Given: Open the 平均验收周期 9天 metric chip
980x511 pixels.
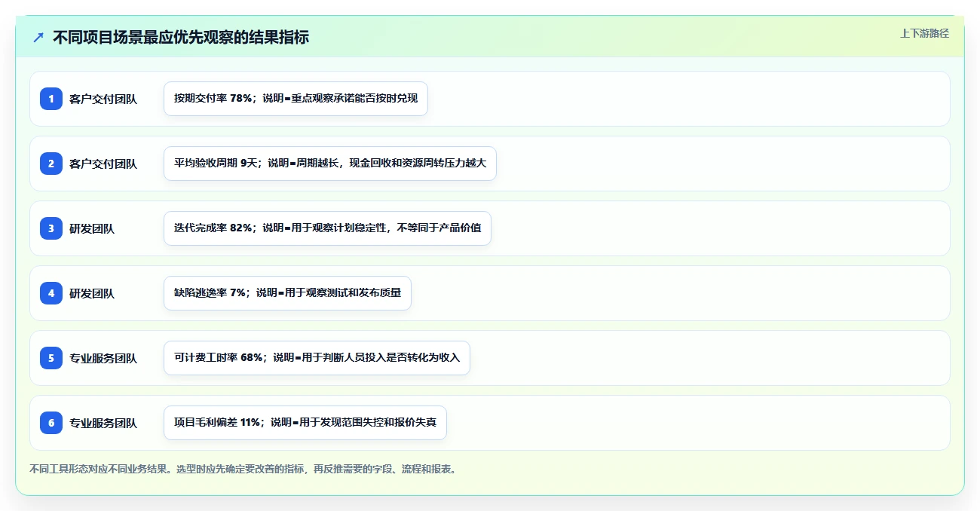Looking at the screenshot, I should click(x=330, y=164).
